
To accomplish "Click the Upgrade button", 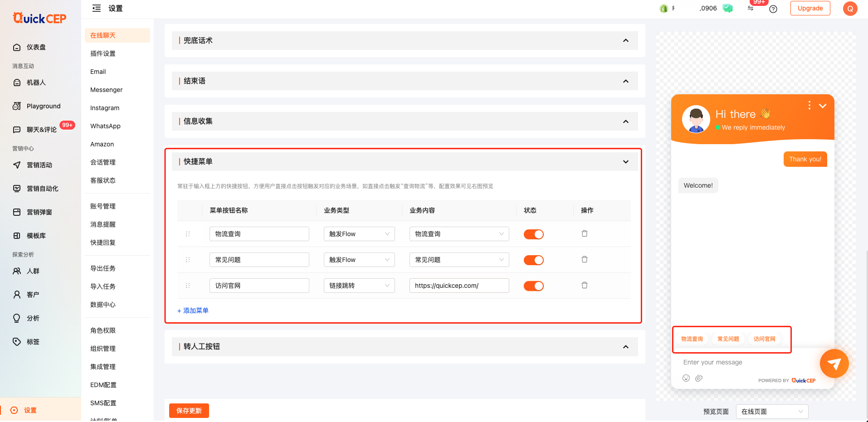I will (810, 8).
